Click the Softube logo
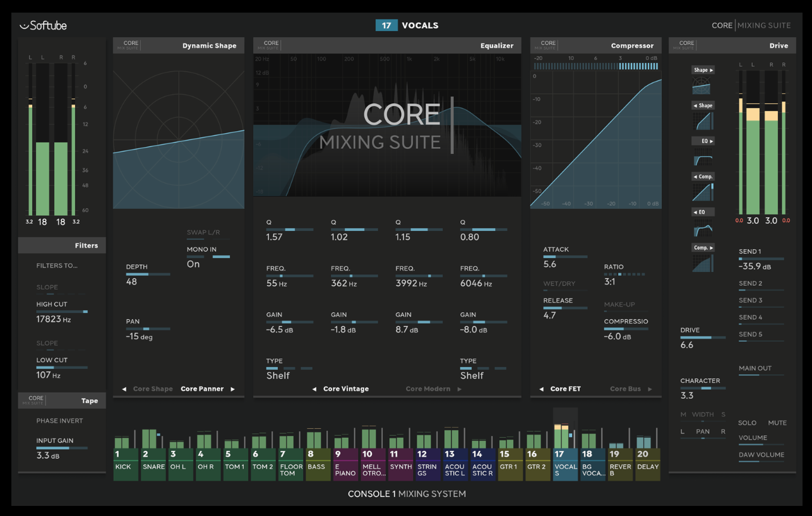 pos(43,26)
